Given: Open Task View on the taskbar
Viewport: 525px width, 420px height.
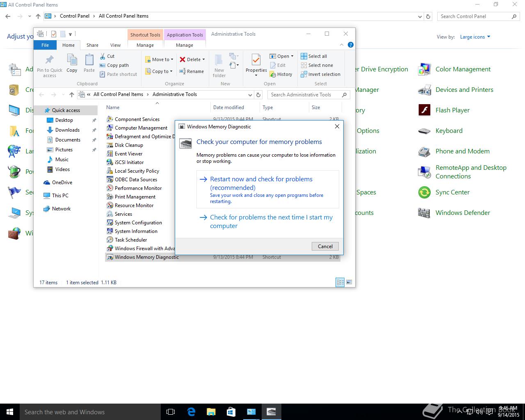Looking at the screenshot, I should 171,412.
